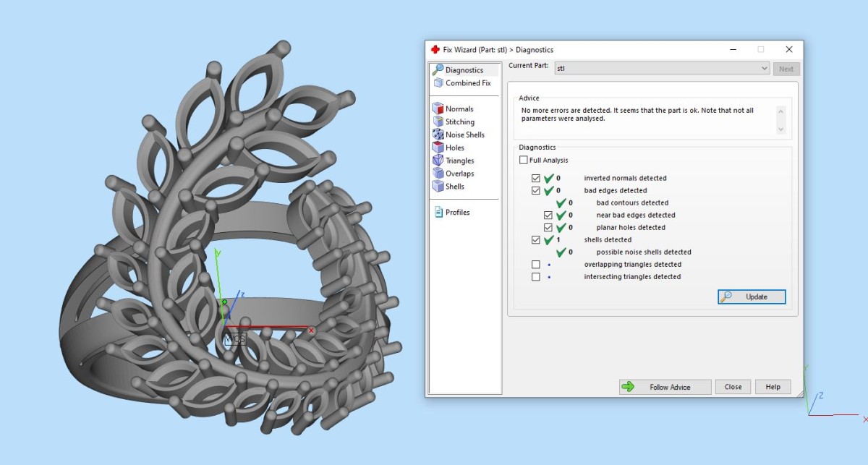Open the Profiles page
This screenshot has height=465, width=868.
pos(457,213)
